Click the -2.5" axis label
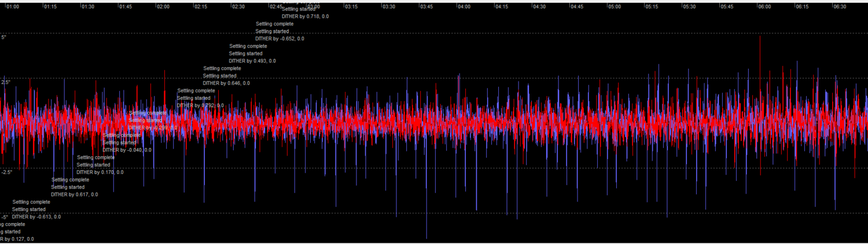Screen dimensions: 868x244 [x=6, y=172]
